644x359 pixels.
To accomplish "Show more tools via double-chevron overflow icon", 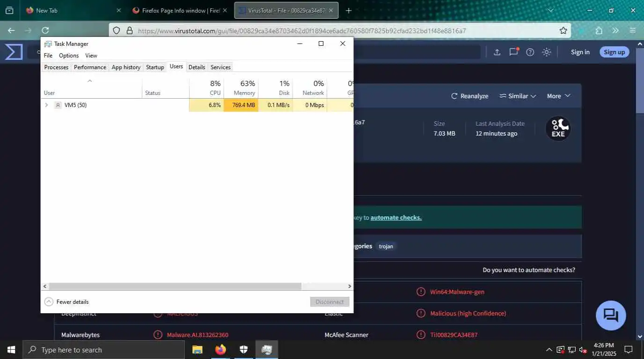I will pos(615,30).
